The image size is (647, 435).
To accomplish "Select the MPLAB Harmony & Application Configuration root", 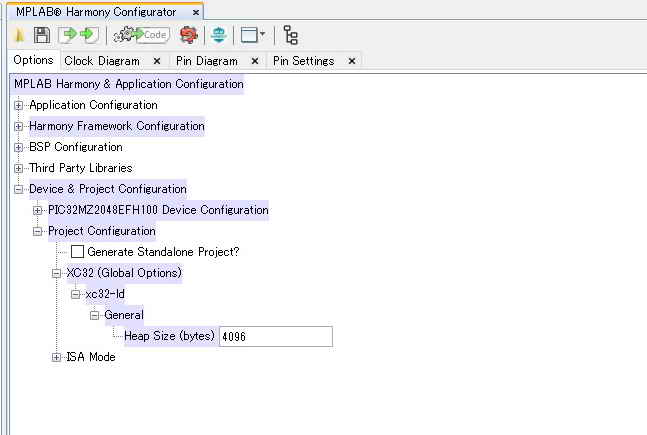I will [x=129, y=84].
